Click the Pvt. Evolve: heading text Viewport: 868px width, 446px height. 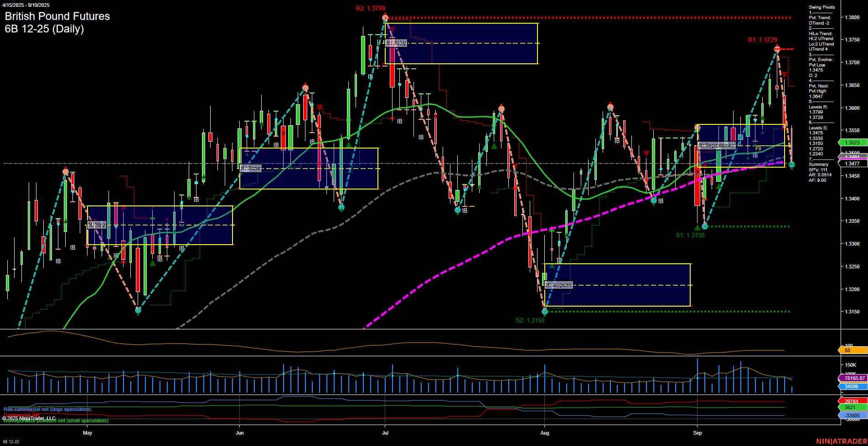[821, 60]
